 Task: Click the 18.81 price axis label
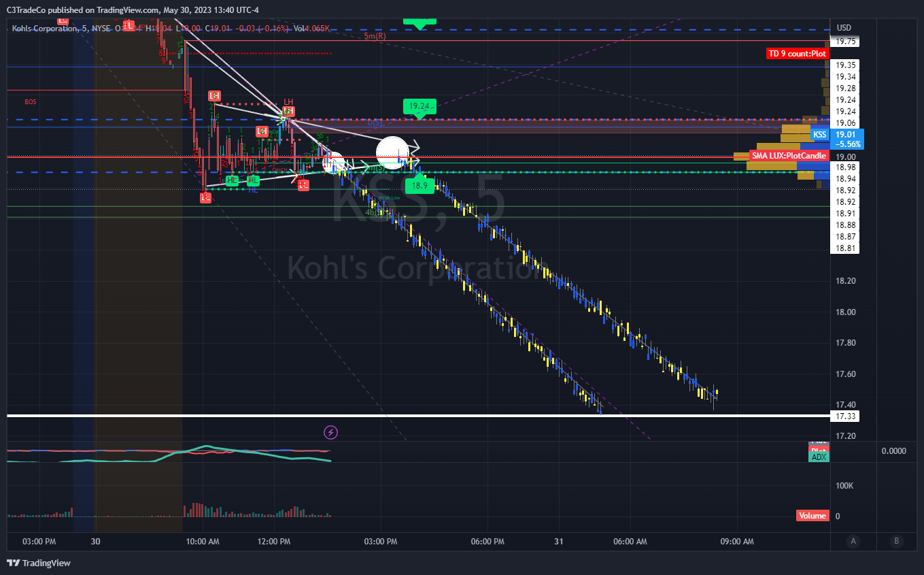coord(846,248)
